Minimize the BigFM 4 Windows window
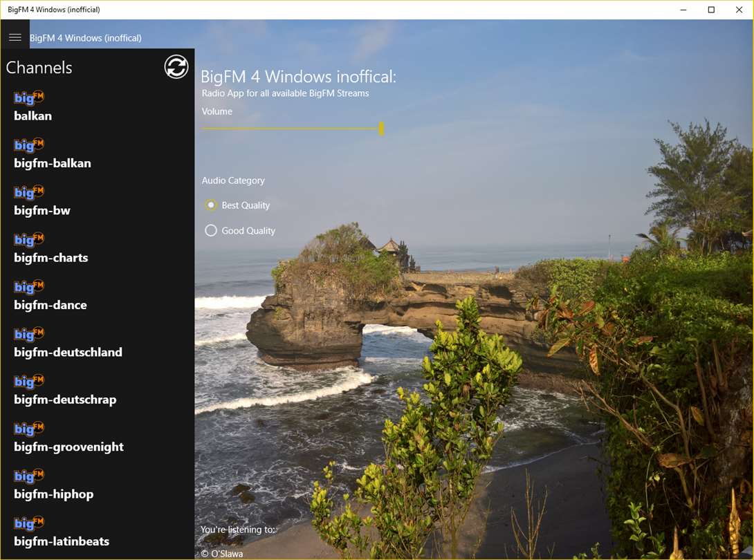 (x=683, y=10)
